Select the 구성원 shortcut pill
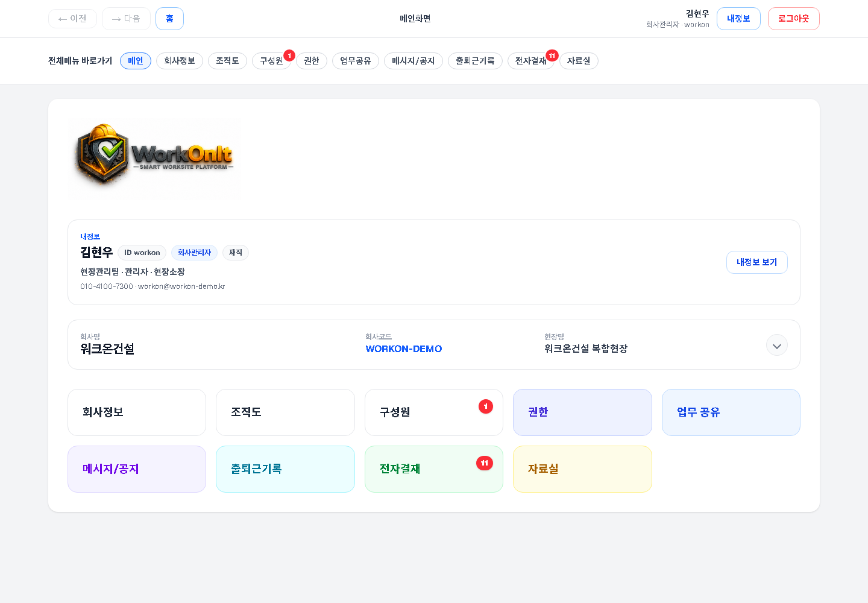Viewport: 868px width, 603px height. coord(271,61)
